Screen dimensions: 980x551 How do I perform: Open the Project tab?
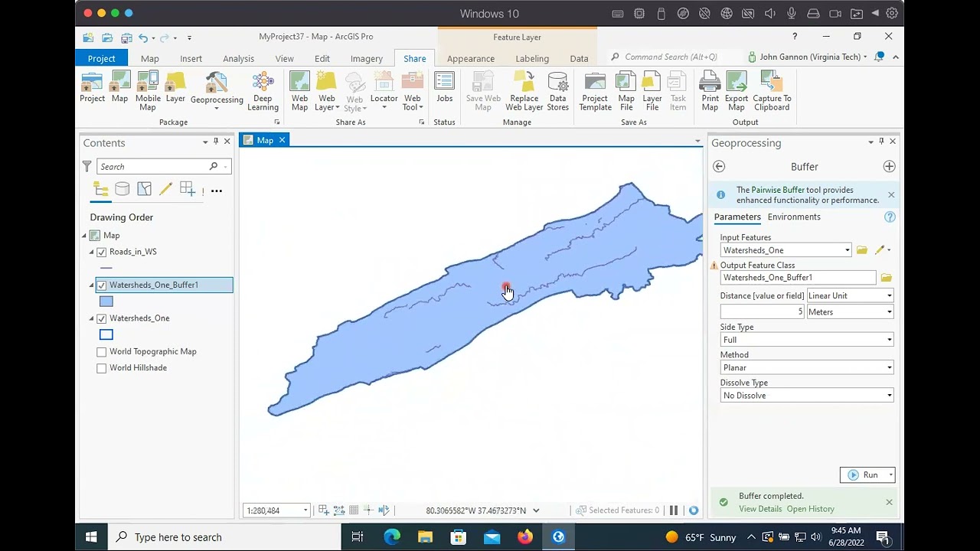(101, 58)
